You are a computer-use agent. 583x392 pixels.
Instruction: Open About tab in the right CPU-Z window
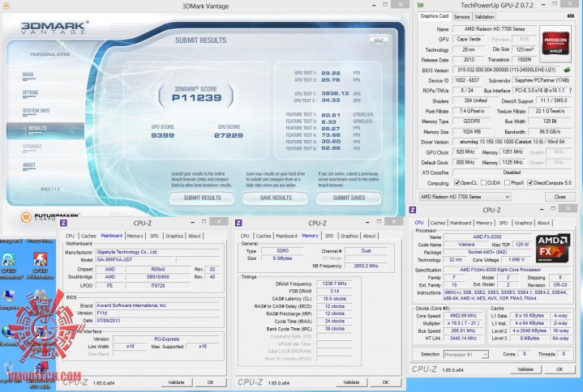543,223
